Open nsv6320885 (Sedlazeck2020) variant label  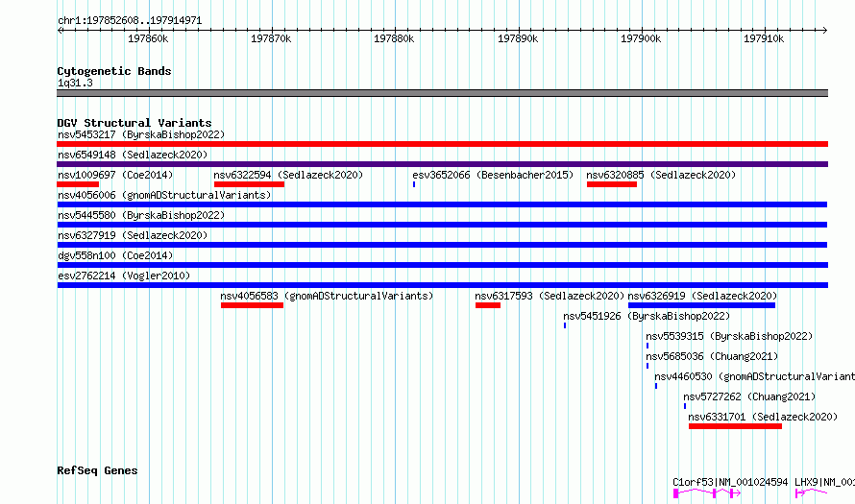661,175
